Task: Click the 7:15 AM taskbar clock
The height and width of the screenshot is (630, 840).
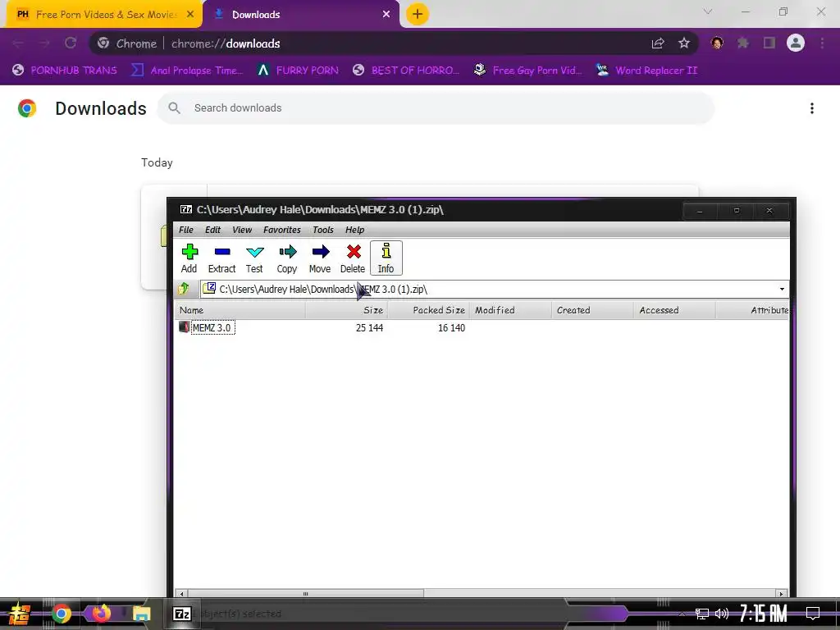Action: coord(763,614)
